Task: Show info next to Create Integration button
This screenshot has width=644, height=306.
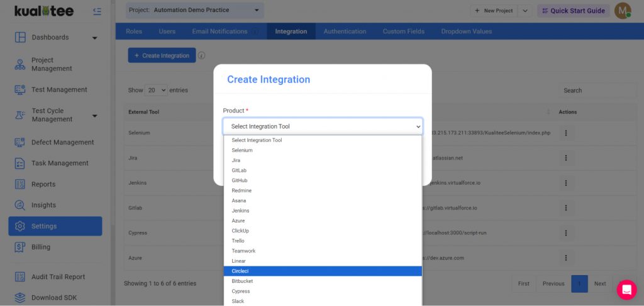Action: click(202, 55)
